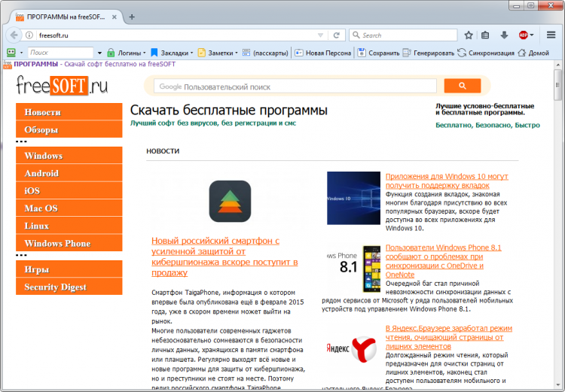The height and width of the screenshot is (392, 565).
Task: Open Windows category in left menu
Action: pos(69,156)
